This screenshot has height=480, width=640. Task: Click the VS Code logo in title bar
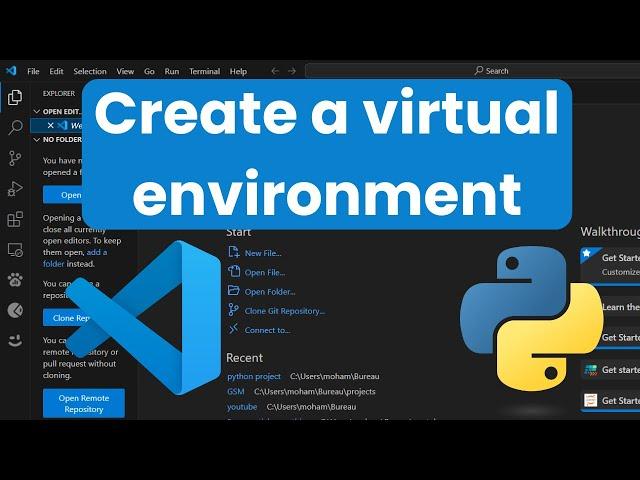pos(11,71)
